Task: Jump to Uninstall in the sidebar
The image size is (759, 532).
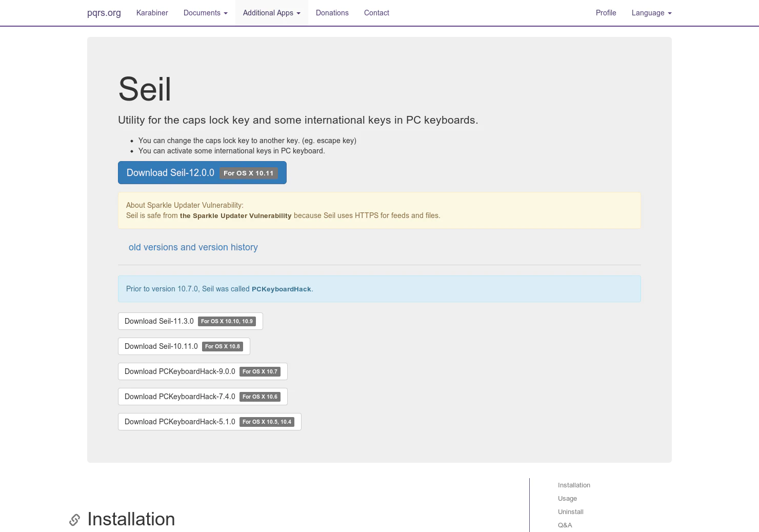Action: (571, 512)
